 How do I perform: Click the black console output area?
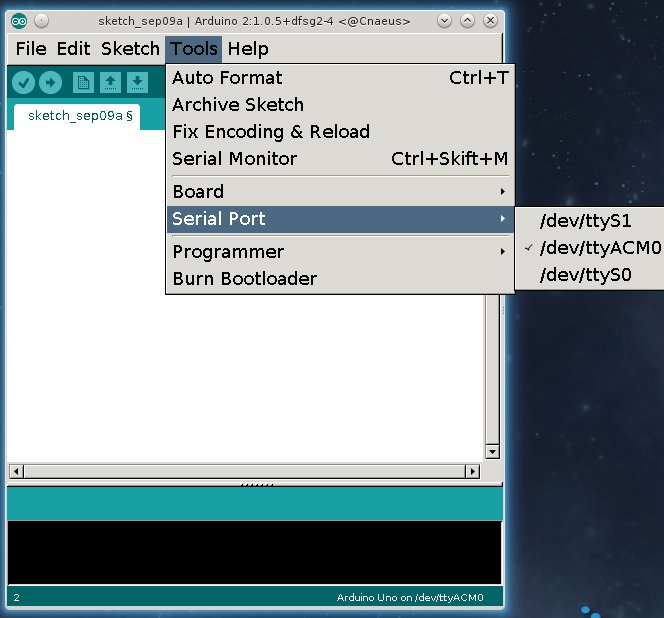pyautogui.click(x=255, y=552)
